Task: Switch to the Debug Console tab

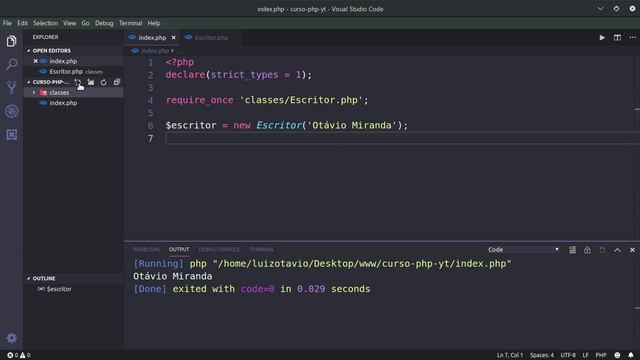Action: coord(219,249)
